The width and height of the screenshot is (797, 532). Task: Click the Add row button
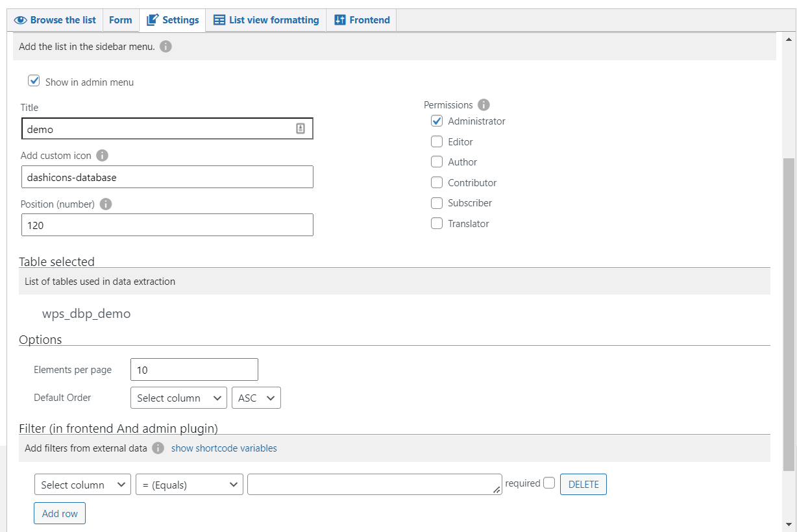pos(60,513)
